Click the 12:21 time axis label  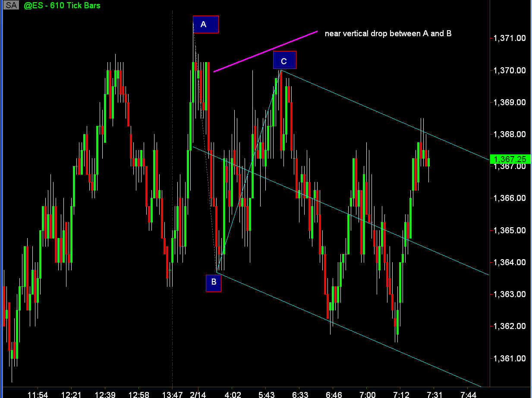pyautogui.click(x=72, y=394)
